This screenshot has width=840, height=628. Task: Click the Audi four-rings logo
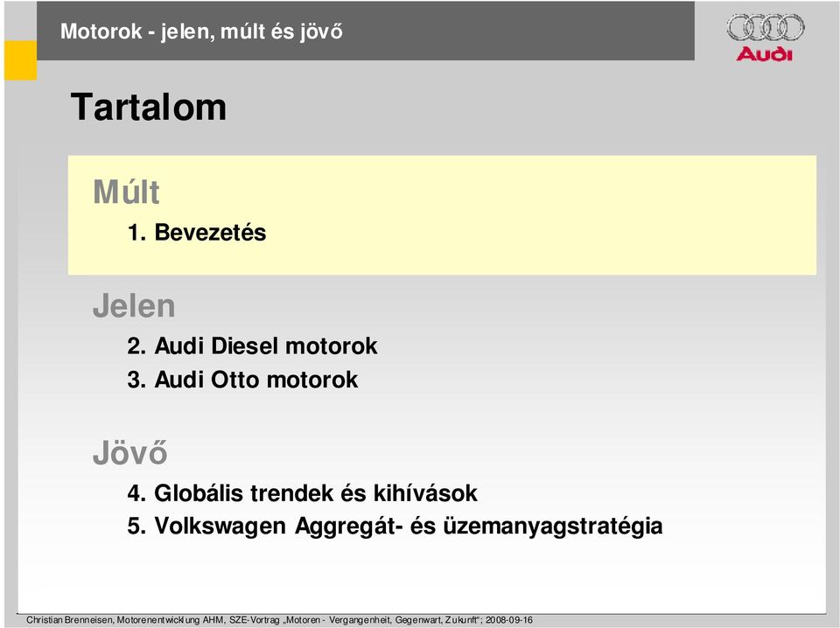pyautogui.click(x=766, y=27)
